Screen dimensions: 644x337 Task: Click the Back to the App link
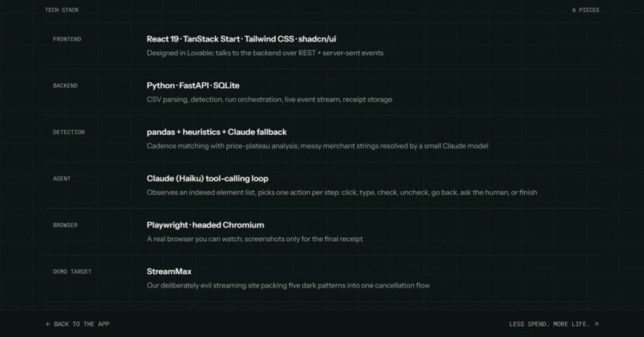78,324
